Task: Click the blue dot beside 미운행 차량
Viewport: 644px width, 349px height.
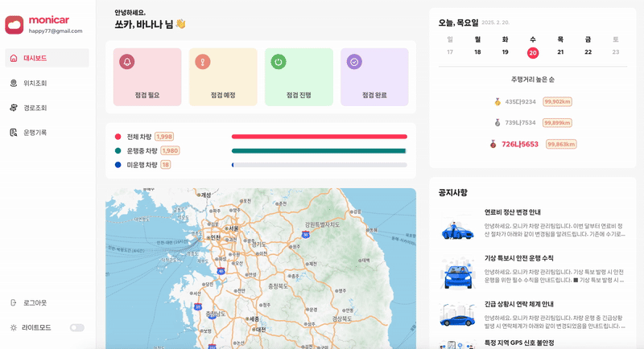Action: 118,165
